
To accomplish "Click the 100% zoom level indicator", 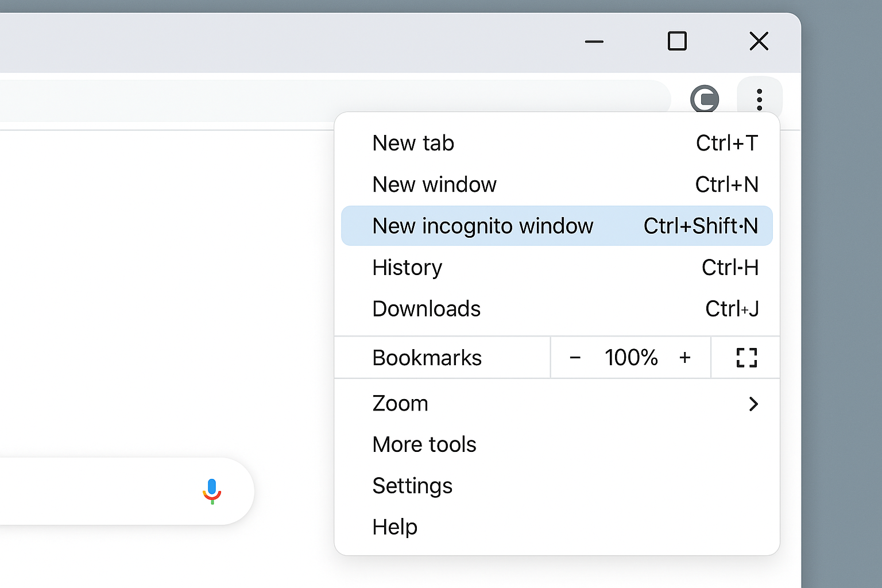I will click(x=630, y=357).
